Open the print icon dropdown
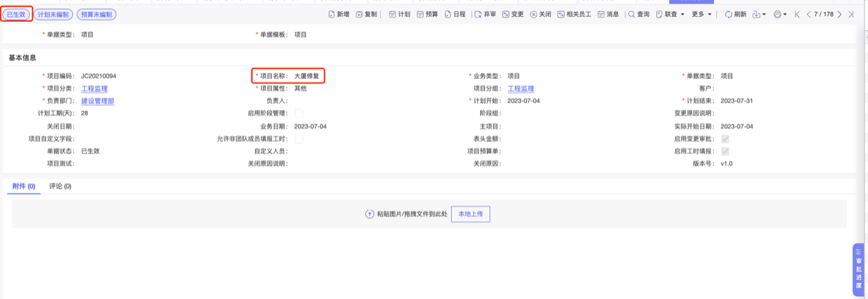The width and height of the screenshot is (868, 299). click(x=780, y=15)
